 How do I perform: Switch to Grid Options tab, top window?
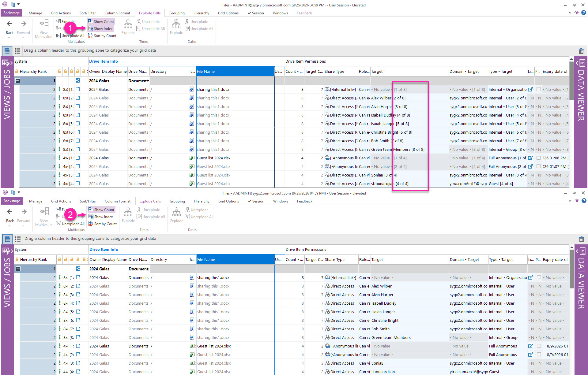(x=228, y=13)
